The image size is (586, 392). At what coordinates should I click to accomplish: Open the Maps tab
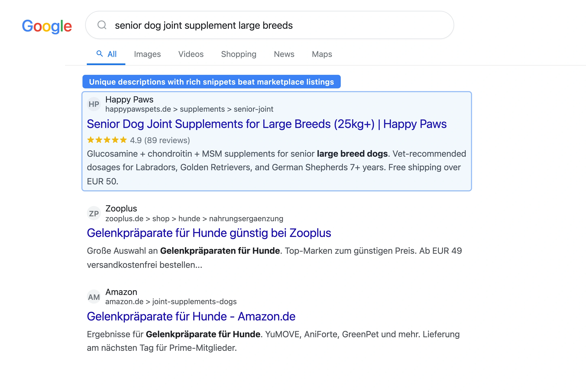322,54
